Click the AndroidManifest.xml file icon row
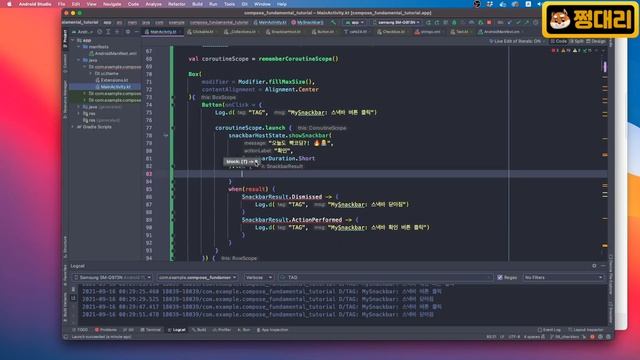Viewport: 640px width, 360px height. (113, 53)
